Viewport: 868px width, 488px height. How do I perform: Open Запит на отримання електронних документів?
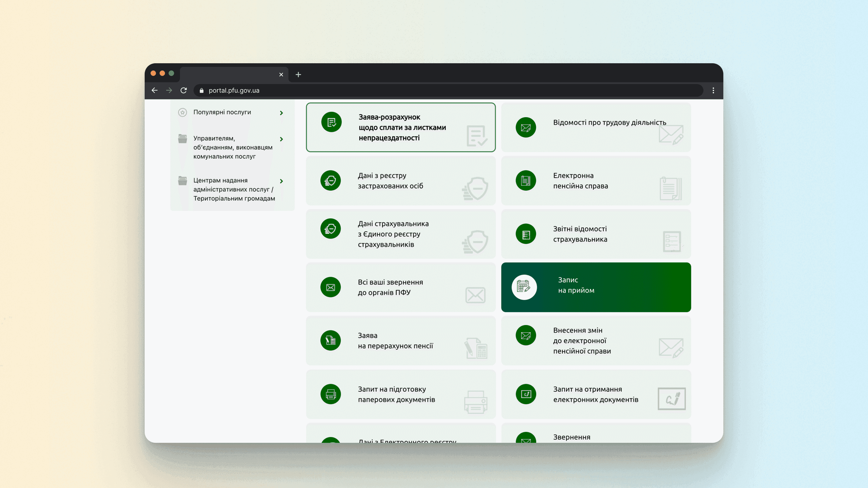coord(596,394)
